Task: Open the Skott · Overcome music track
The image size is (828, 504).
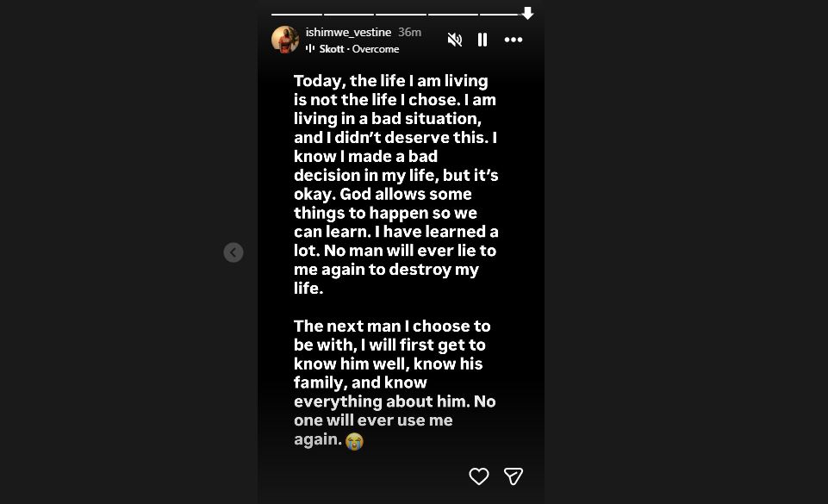Action: (x=359, y=49)
